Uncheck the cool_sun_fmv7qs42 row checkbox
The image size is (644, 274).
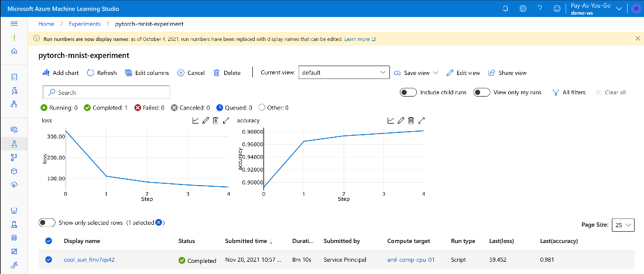(x=49, y=259)
